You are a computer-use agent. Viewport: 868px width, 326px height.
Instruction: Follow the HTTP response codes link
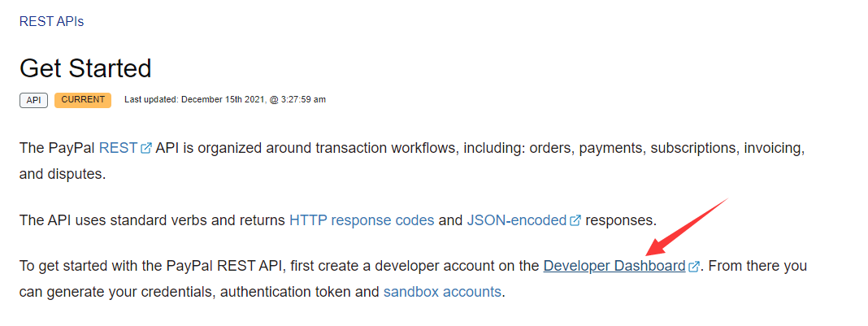click(x=362, y=220)
